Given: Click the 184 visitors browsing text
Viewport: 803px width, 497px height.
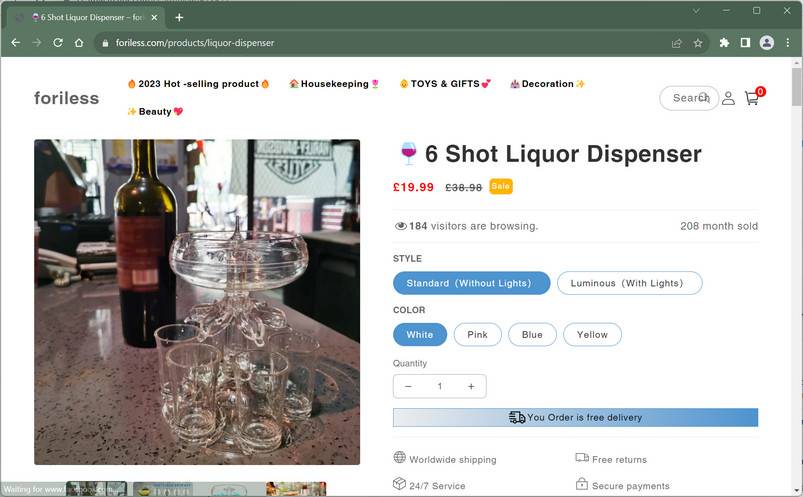Looking at the screenshot, I should coord(473,226).
